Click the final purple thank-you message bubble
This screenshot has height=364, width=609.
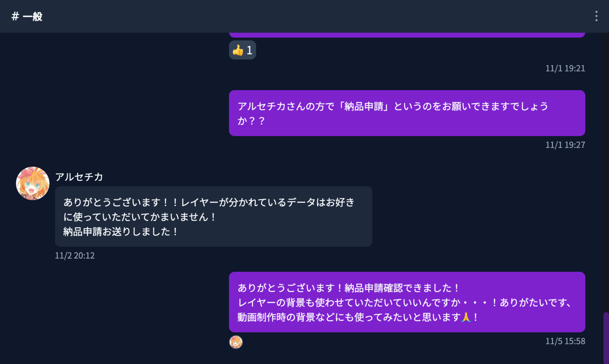click(407, 302)
